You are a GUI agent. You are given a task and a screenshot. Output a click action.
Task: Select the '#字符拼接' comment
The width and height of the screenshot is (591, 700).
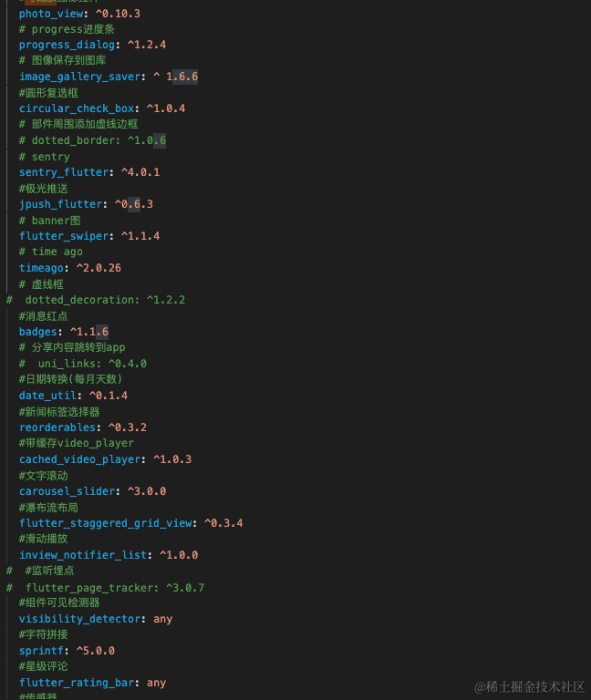point(44,634)
